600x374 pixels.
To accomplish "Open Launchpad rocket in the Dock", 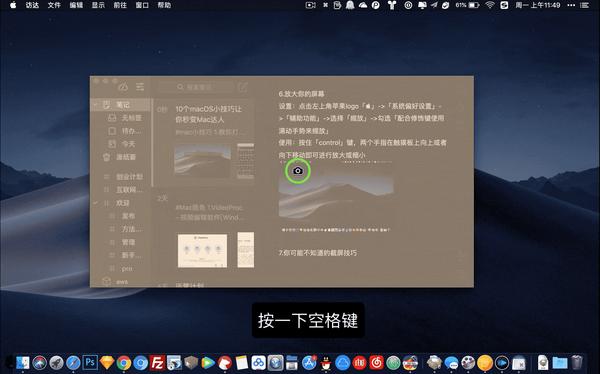I will [56, 362].
